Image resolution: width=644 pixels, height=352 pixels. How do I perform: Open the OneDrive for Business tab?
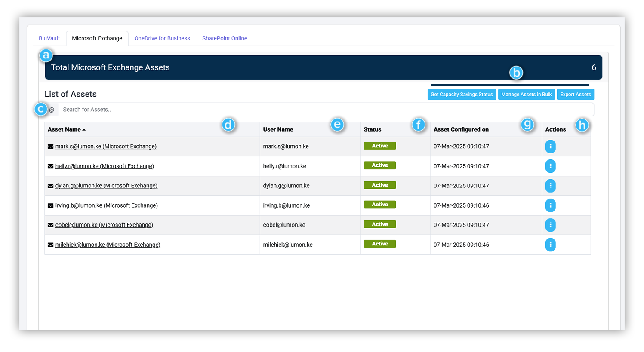click(162, 38)
